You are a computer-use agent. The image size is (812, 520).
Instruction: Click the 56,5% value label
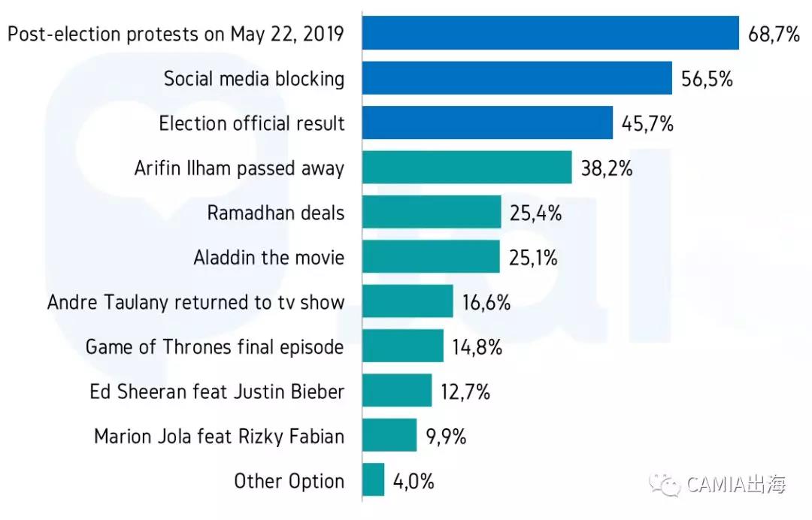(707, 79)
